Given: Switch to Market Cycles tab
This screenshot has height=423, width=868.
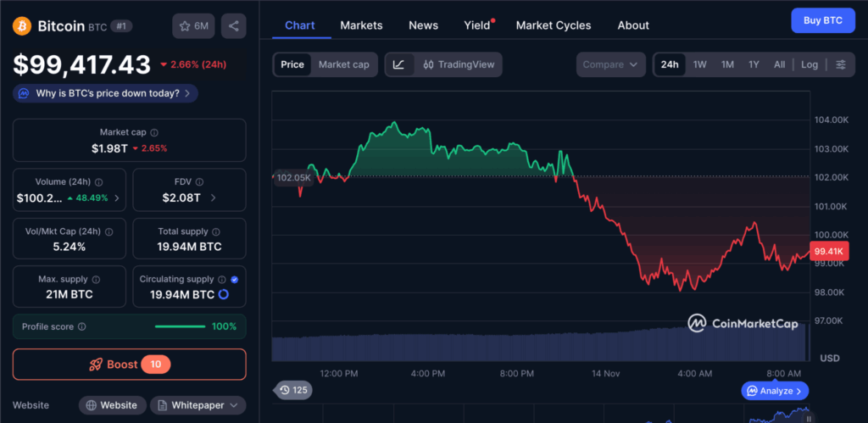Looking at the screenshot, I should (x=554, y=25).
